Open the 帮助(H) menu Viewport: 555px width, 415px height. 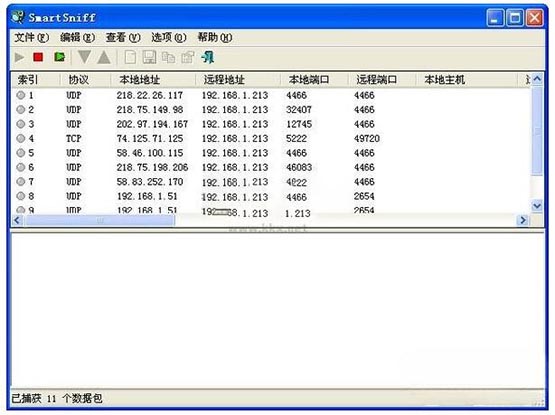point(214,37)
